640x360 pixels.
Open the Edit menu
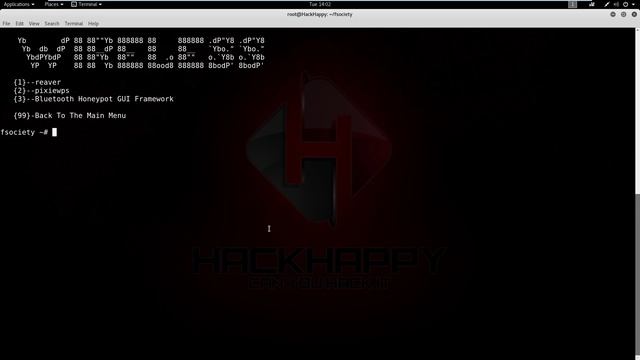[x=20, y=24]
